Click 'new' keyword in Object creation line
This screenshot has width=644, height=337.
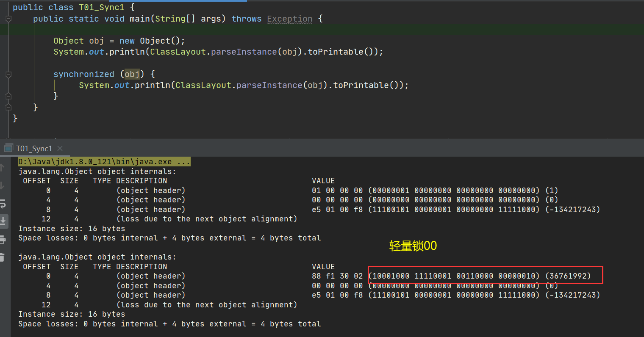point(127,41)
